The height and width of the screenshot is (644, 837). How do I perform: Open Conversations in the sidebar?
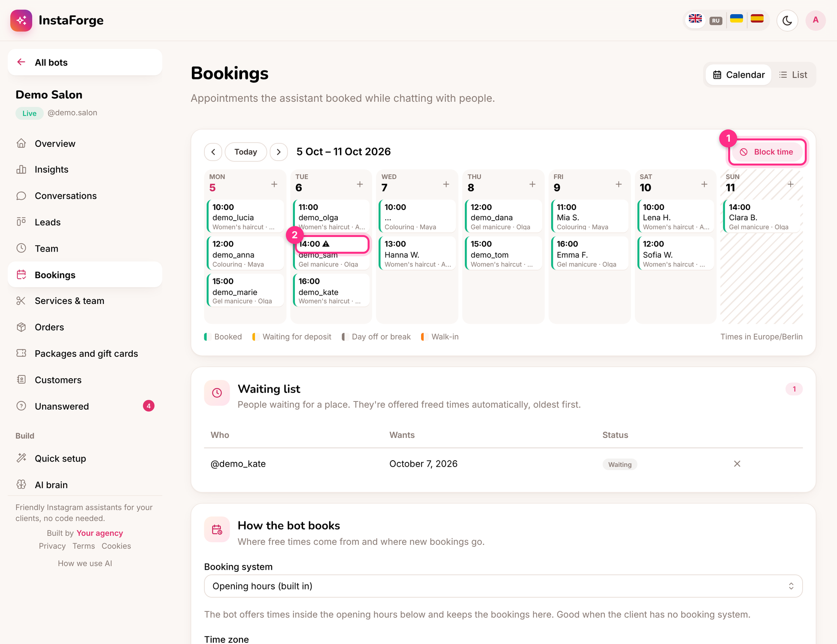pyautogui.click(x=85, y=196)
